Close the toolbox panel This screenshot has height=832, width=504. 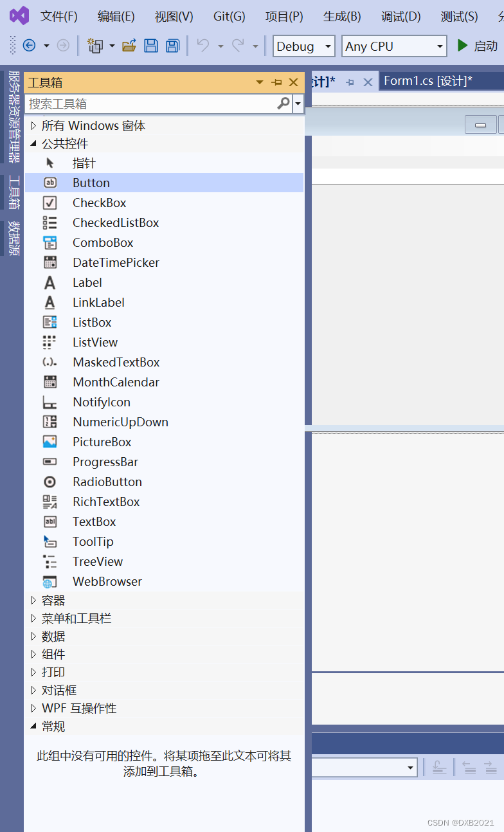[293, 82]
